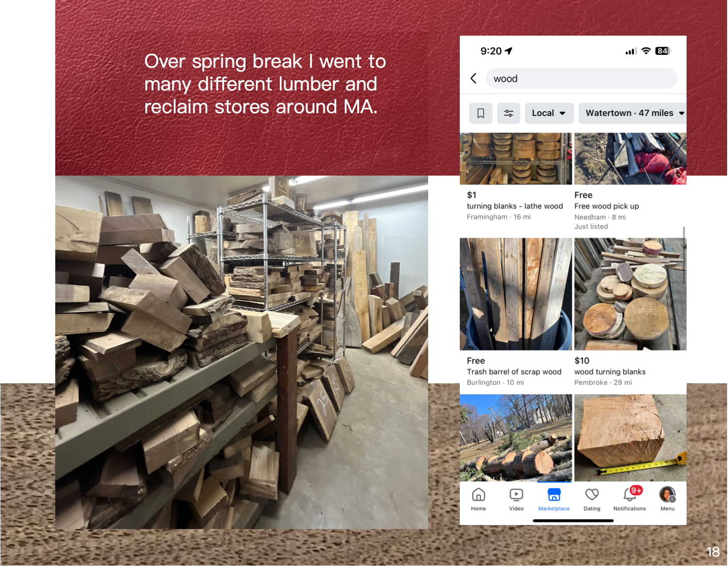Open the fallen tree logs listing photo
728x566 pixels.
click(516, 438)
